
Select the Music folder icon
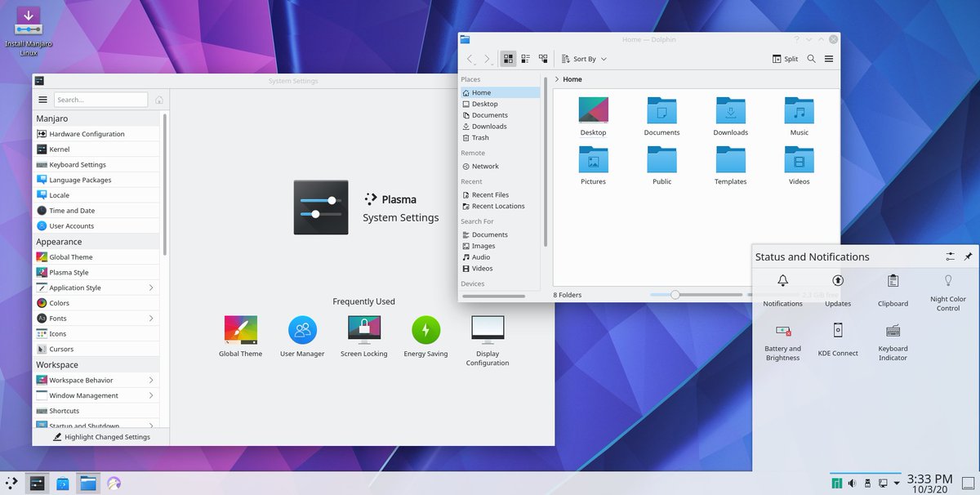[x=800, y=111]
